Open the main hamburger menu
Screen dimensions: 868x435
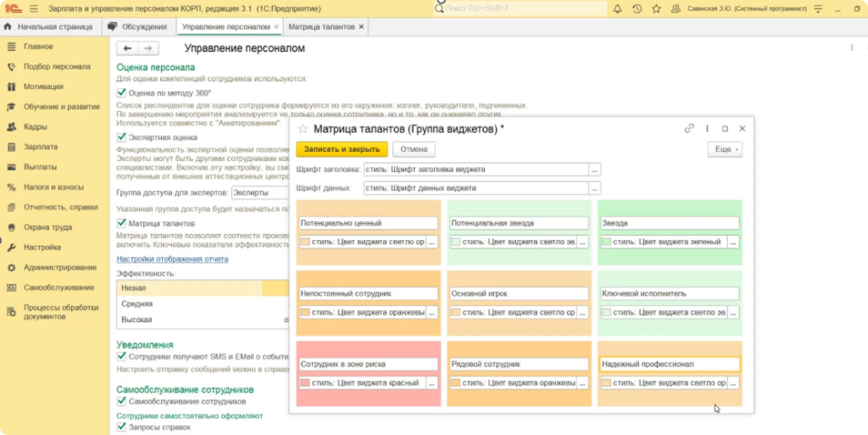pyautogui.click(x=34, y=8)
